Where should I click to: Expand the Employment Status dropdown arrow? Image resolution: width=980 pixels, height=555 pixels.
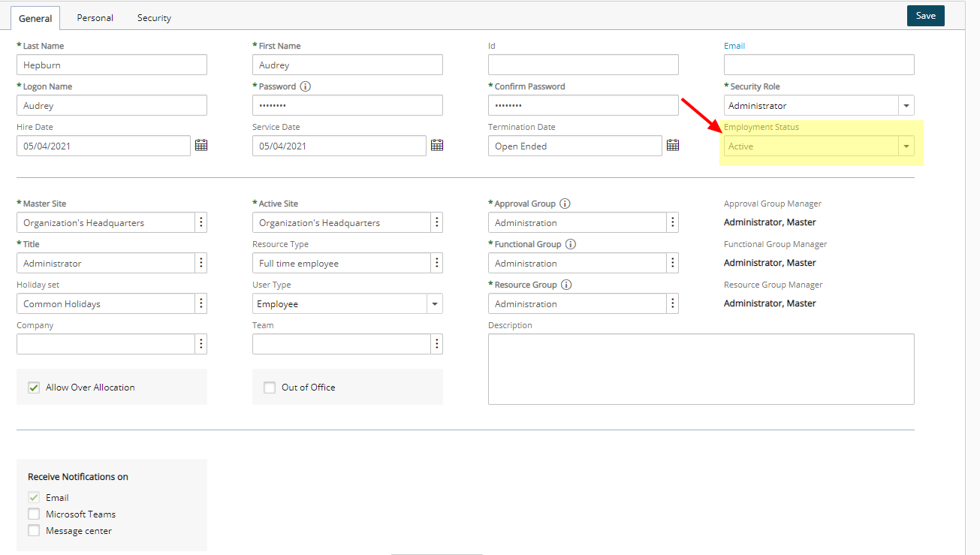(906, 146)
